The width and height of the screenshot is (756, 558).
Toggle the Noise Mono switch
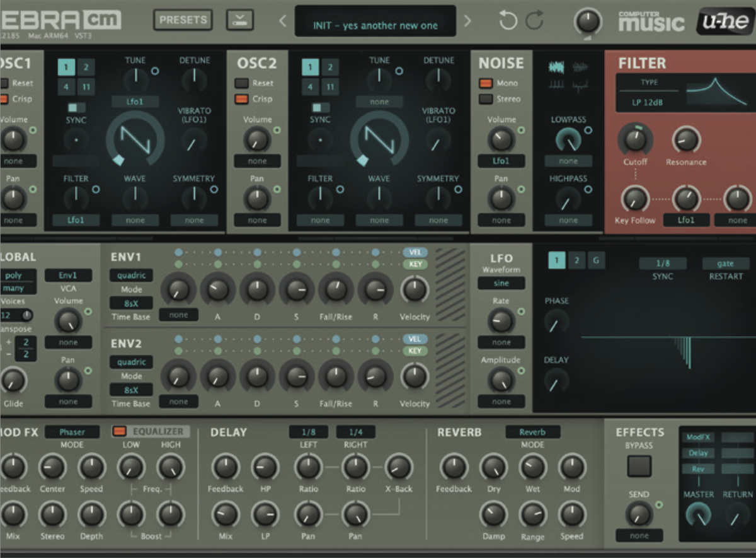(486, 83)
